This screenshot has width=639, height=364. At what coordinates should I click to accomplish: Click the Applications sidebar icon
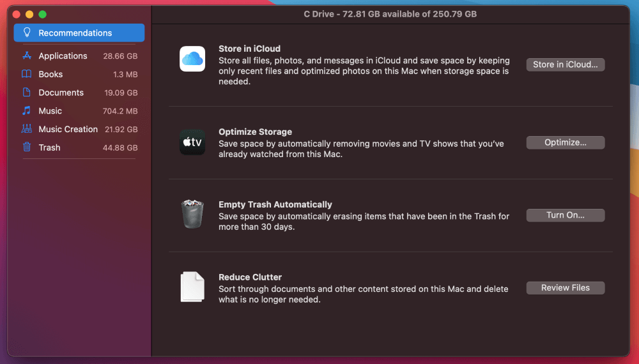click(27, 56)
